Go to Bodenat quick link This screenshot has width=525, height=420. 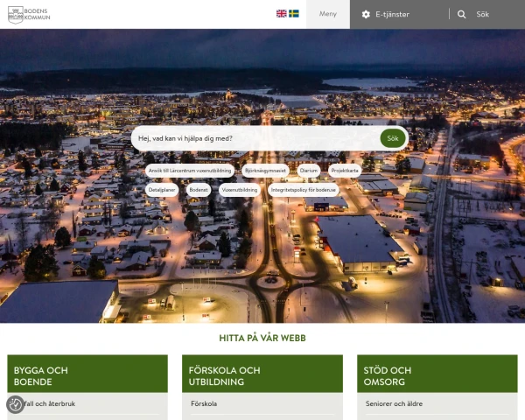[x=199, y=189]
